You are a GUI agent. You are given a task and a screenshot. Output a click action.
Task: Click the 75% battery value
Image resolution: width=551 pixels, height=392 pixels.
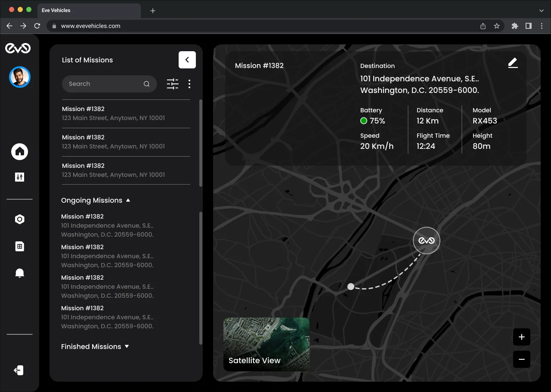tap(378, 121)
